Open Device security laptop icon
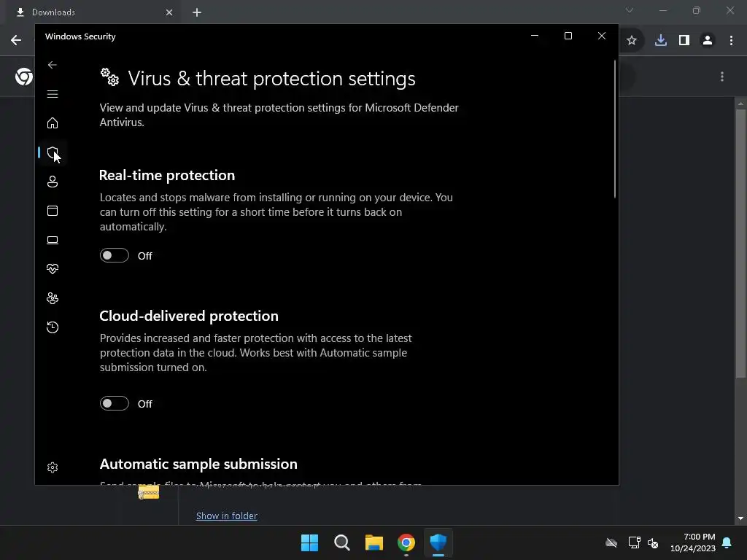 (x=53, y=240)
